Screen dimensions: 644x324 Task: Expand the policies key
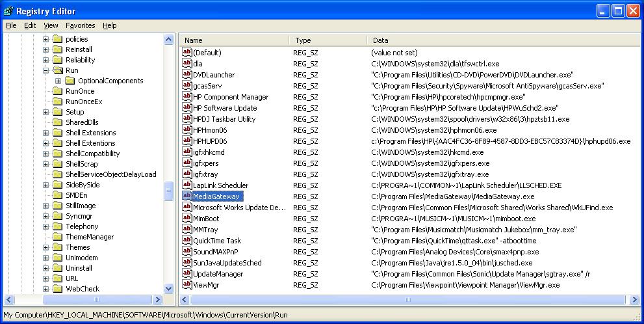coord(45,39)
